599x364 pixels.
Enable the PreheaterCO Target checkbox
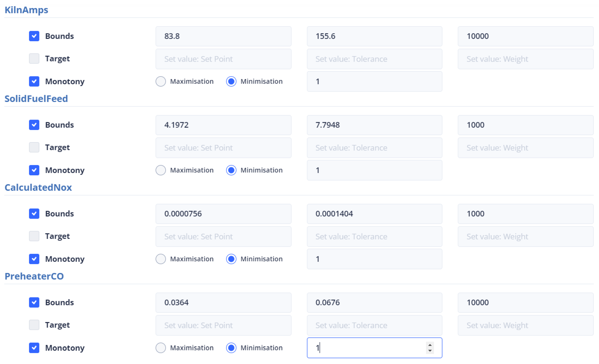click(x=34, y=325)
